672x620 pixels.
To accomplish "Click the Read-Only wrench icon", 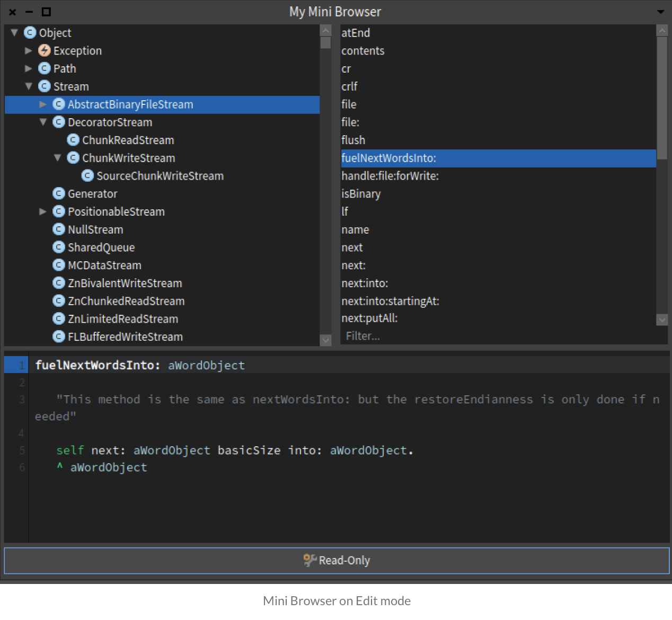I will [310, 560].
